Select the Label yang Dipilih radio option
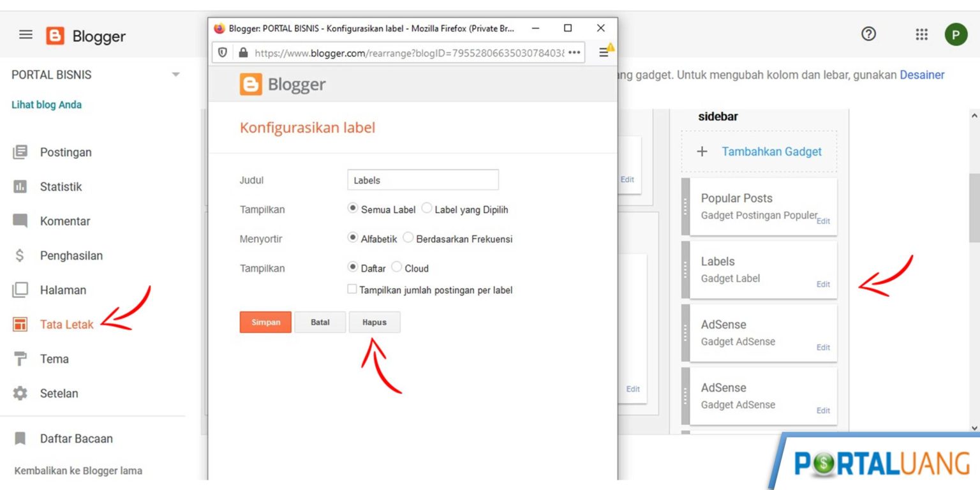Image resolution: width=980 pixels, height=490 pixels. point(427,208)
